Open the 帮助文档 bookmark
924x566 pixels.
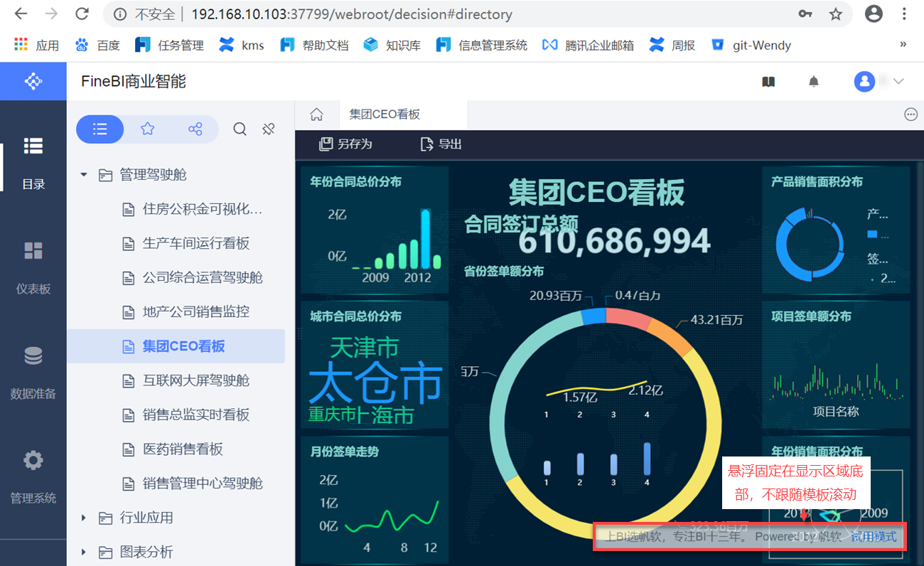(x=314, y=45)
